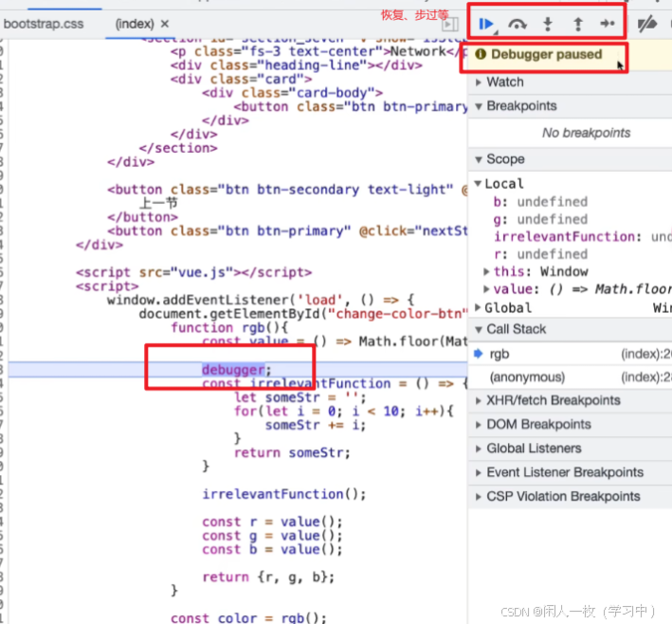Screen dimensions: 672x624
Task: Collapse the Call Stack section
Action: coord(479,330)
